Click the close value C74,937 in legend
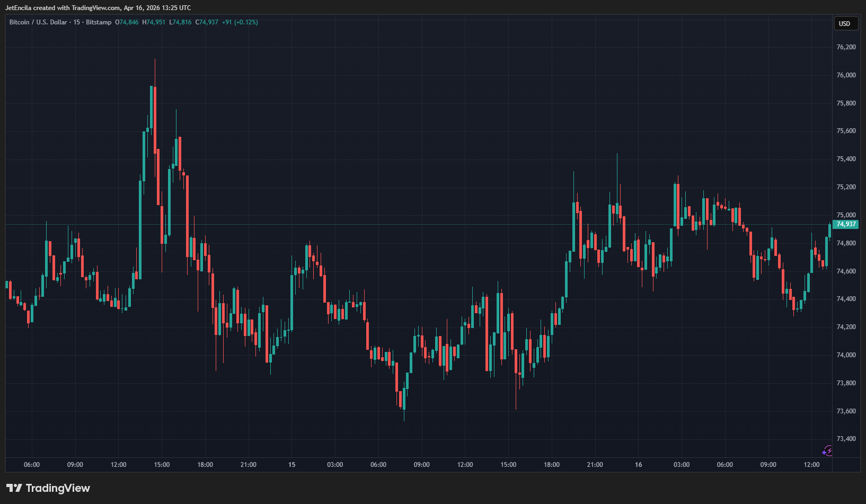The image size is (866, 504). coord(207,22)
